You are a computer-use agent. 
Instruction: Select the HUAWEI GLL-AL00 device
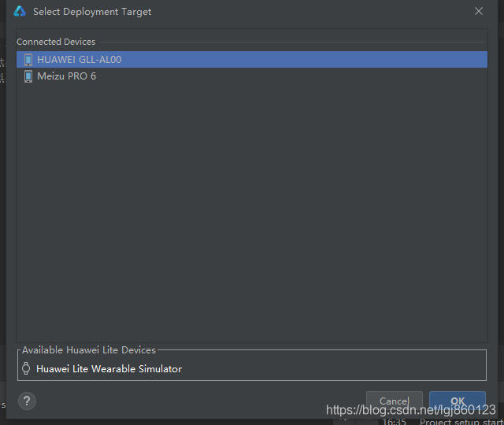pos(252,60)
